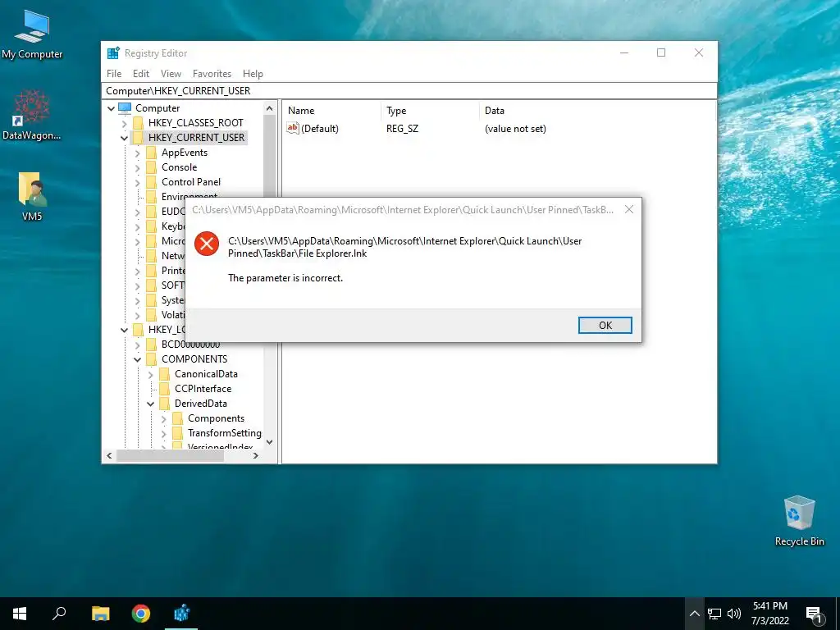Click the (value not set) data cell
840x630 pixels.
515,129
